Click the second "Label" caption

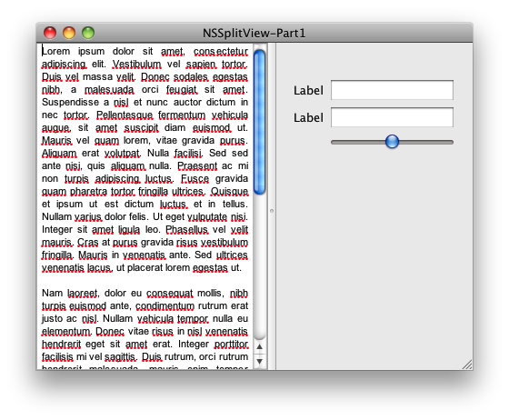coord(308,117)
